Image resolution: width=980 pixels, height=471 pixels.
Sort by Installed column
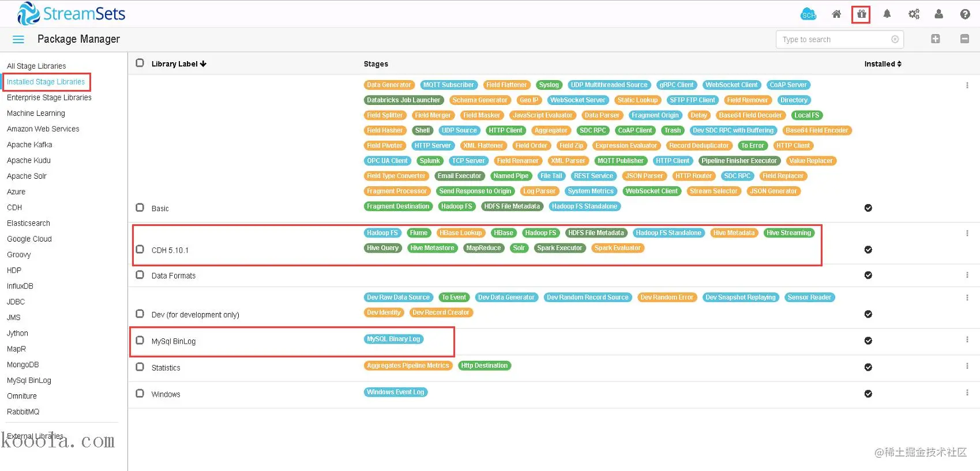point(883,64)
